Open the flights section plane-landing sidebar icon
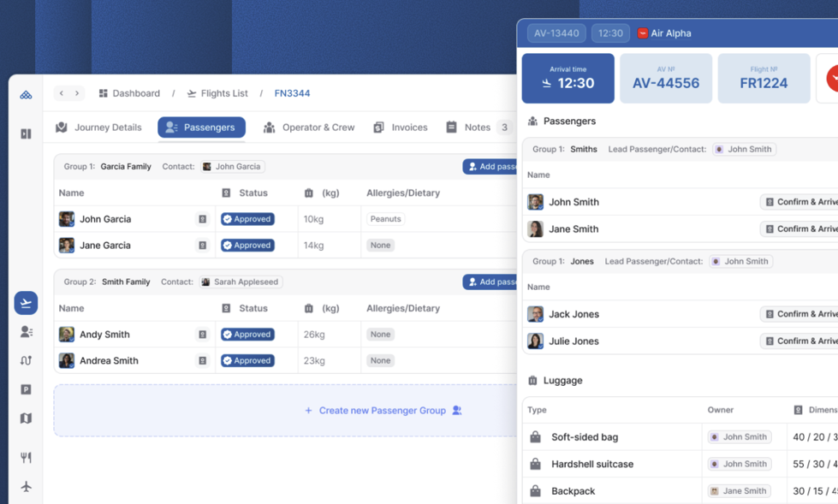This screenshot has width=838, height=504. click(26, 303)
